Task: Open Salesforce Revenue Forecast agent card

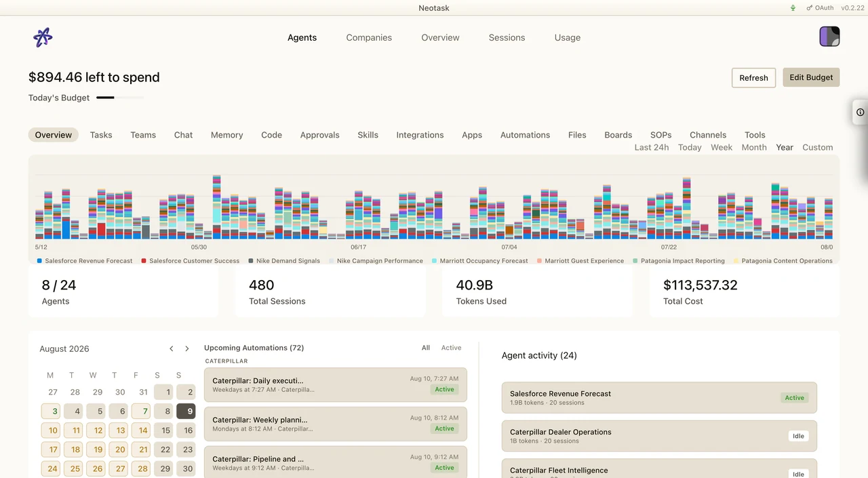Action: pos(659,397)
